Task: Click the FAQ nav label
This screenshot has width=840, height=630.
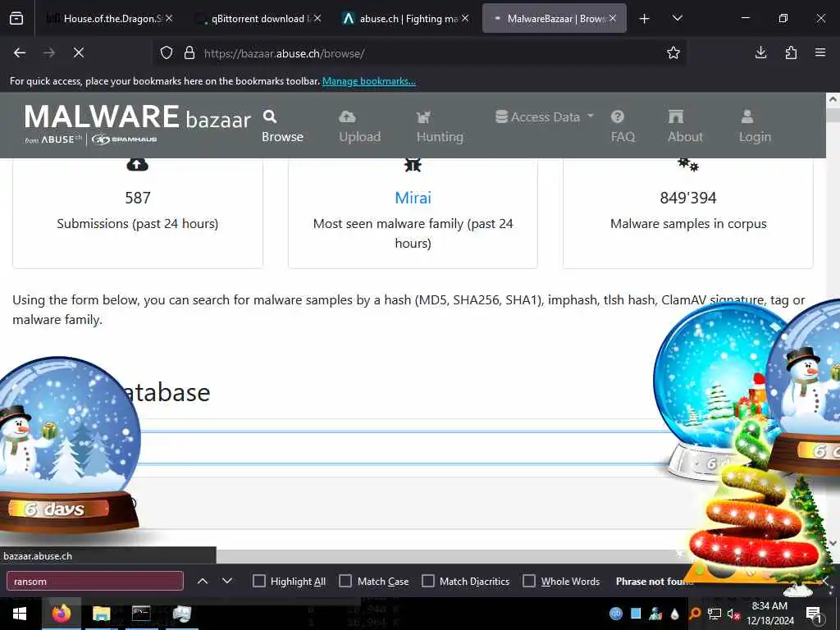Action: click(623, 137)
